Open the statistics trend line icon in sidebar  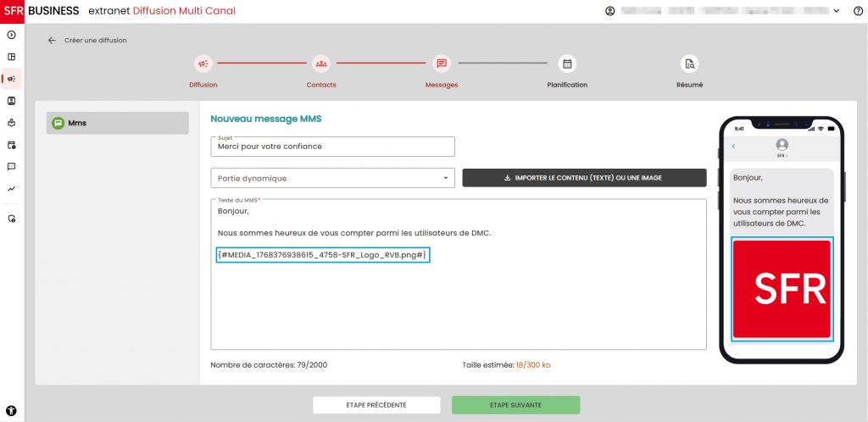click(x=12, y=189)
